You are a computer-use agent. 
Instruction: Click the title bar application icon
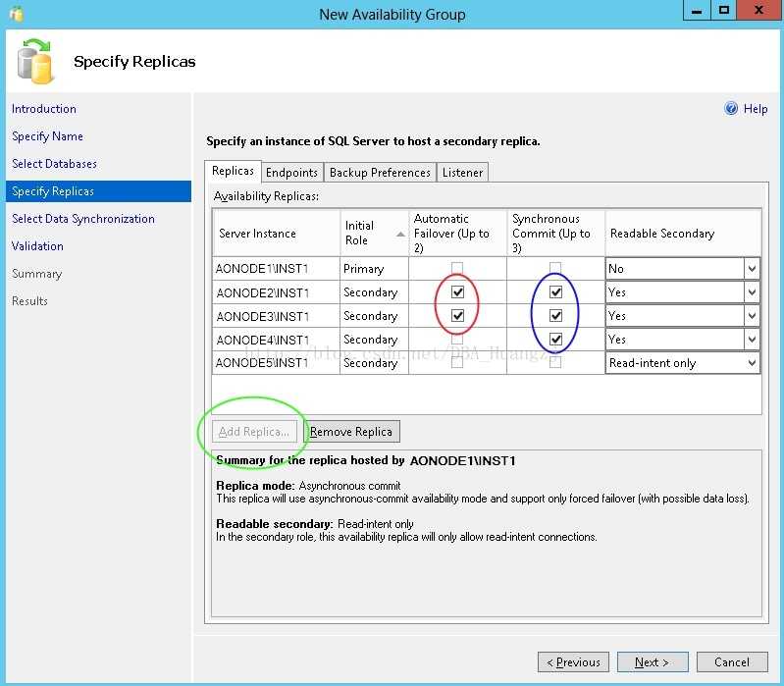16,14
